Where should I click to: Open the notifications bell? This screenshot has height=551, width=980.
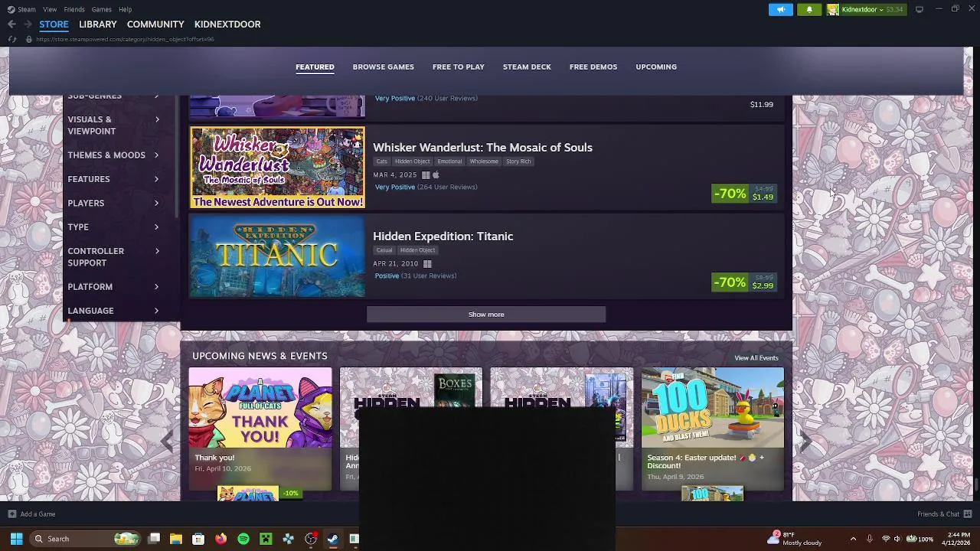pyautogui.click(x=809, y=9)
